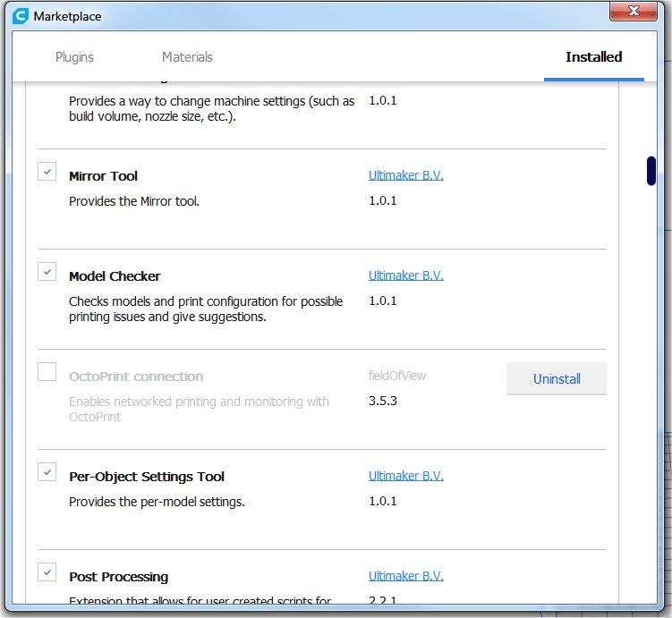Disable the Mirror Tool plugin checkbox
Viewport: 672px width, 618px height.
click(x=47, y=172)
